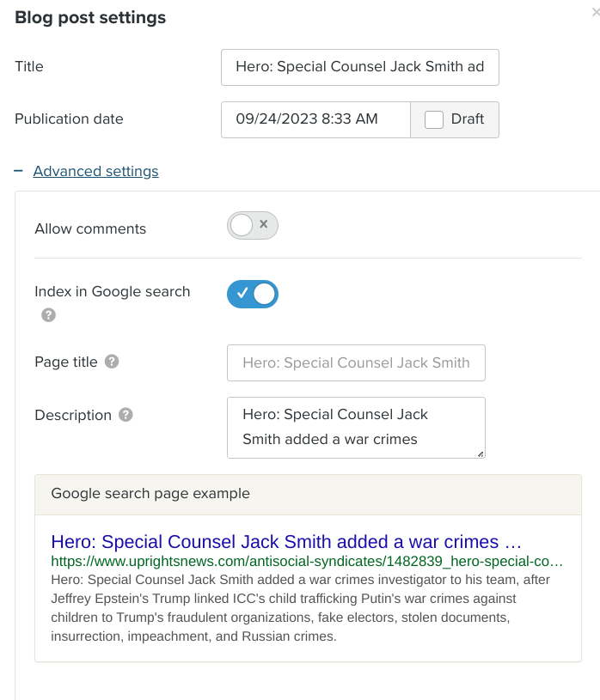
Task: Check the Draft checkbox
Action: coord(434,119)
